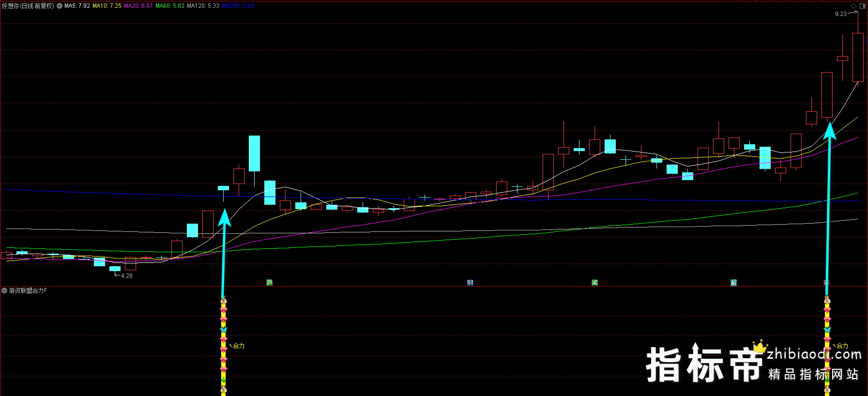Click the 9.23 high price label
Image resolution: width=868 pixels, height=396 pixels.
point(841,14)
